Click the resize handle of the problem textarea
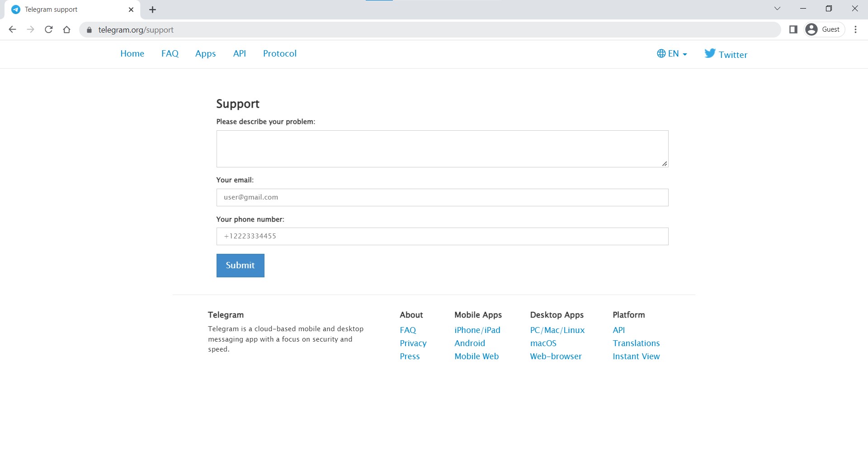The height and width of the screenshot is (466, 868). tap(665, 164)
